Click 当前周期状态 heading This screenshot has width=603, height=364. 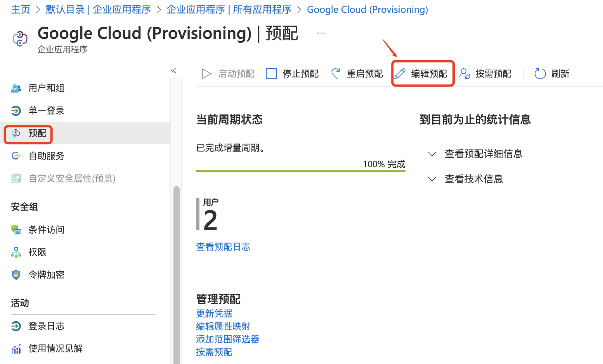tap(229, 120)
